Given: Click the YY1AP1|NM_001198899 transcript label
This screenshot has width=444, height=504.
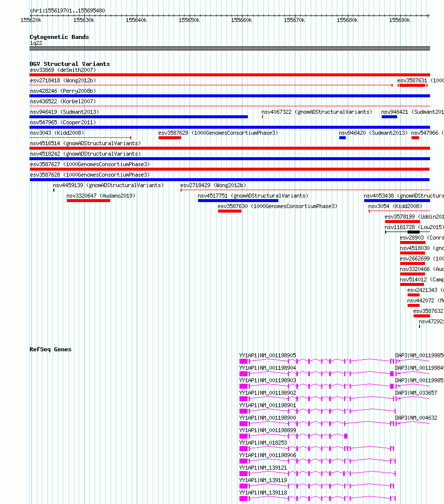Looking at the screenshot, I should pos(267,430).
